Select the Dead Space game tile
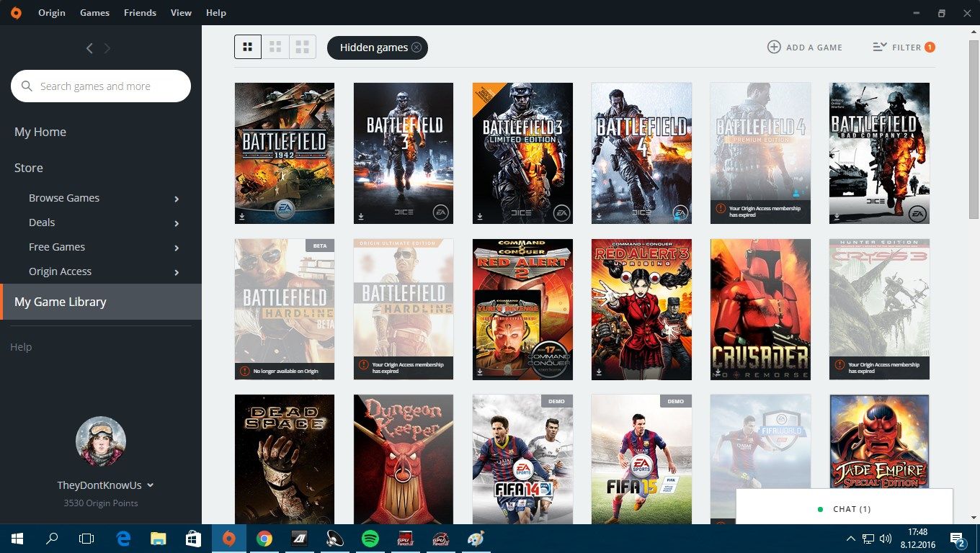The height and width of the screenshot is (553, 980). [x=285, y=459]
